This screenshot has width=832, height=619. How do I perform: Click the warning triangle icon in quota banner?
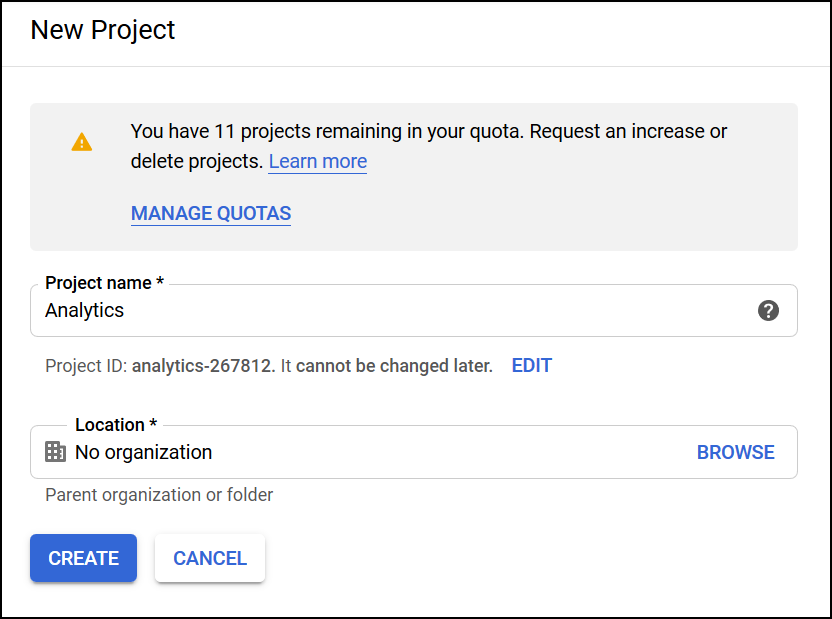coord(81,141)
